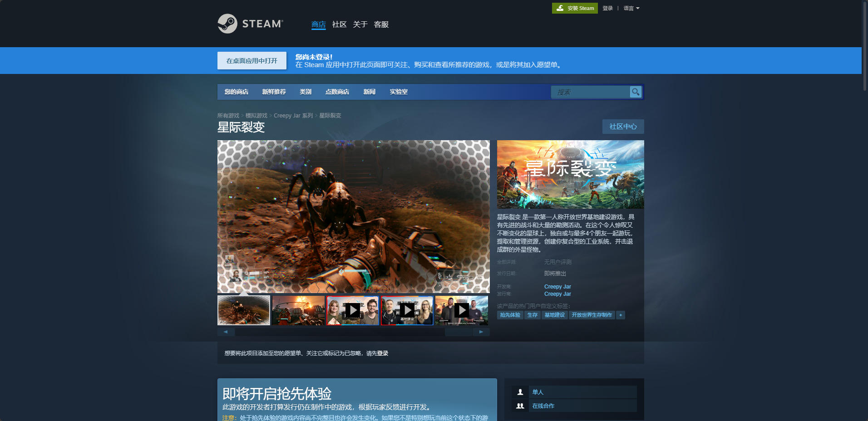
Task: Click the 社区中心 button
Action: (623, 127)
